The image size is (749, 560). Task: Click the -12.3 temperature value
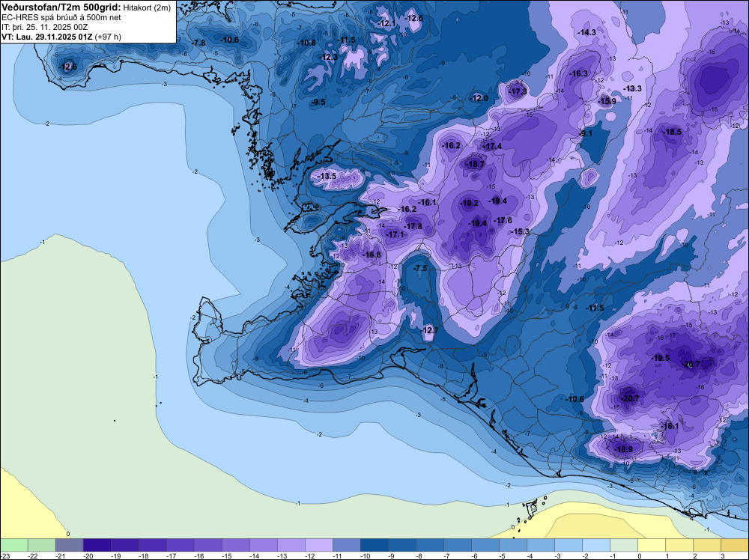click(x=328, y=57)
